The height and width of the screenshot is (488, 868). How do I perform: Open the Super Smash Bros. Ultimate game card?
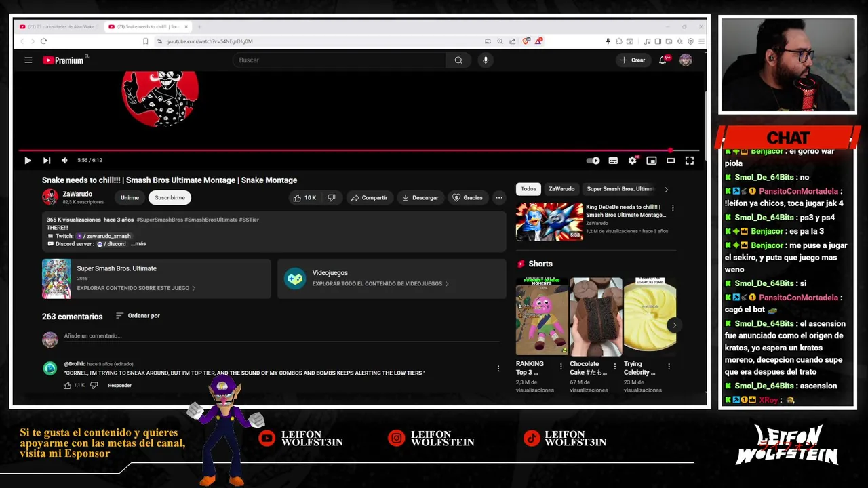156,279
